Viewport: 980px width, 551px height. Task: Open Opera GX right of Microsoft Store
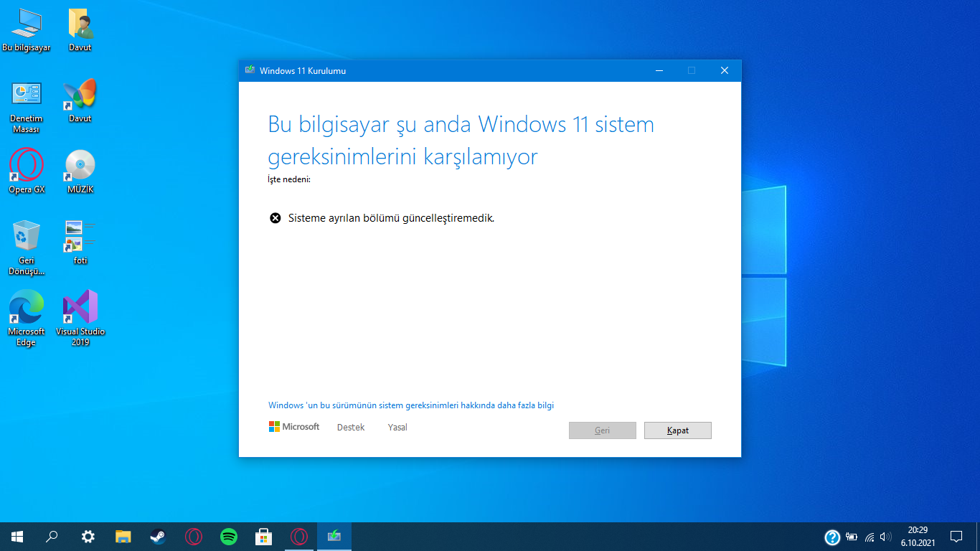(299, 537)
